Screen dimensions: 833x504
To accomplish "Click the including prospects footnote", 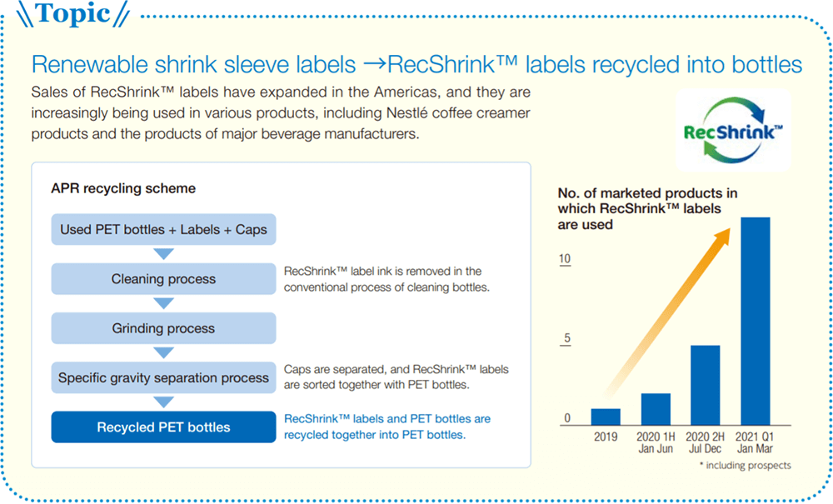I will (x=745, y=465).
